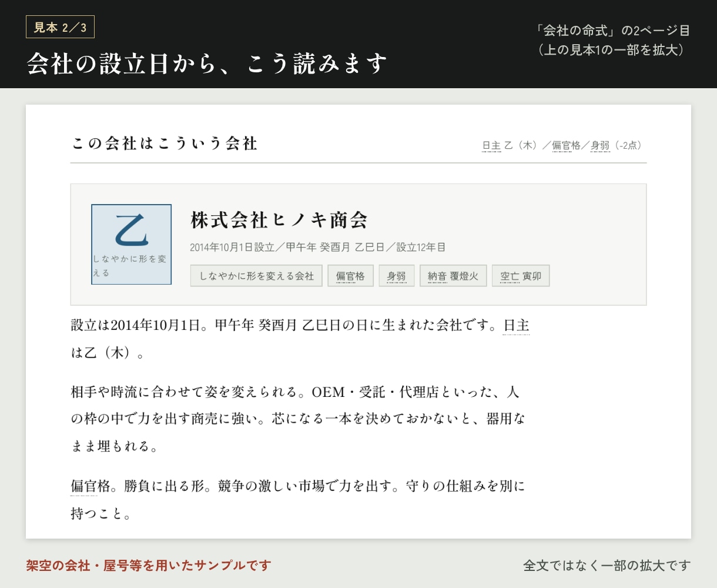717x588 pixels.
Task: Select the 納音 覆燈火 tag chip
Action: tap(453, 276)
